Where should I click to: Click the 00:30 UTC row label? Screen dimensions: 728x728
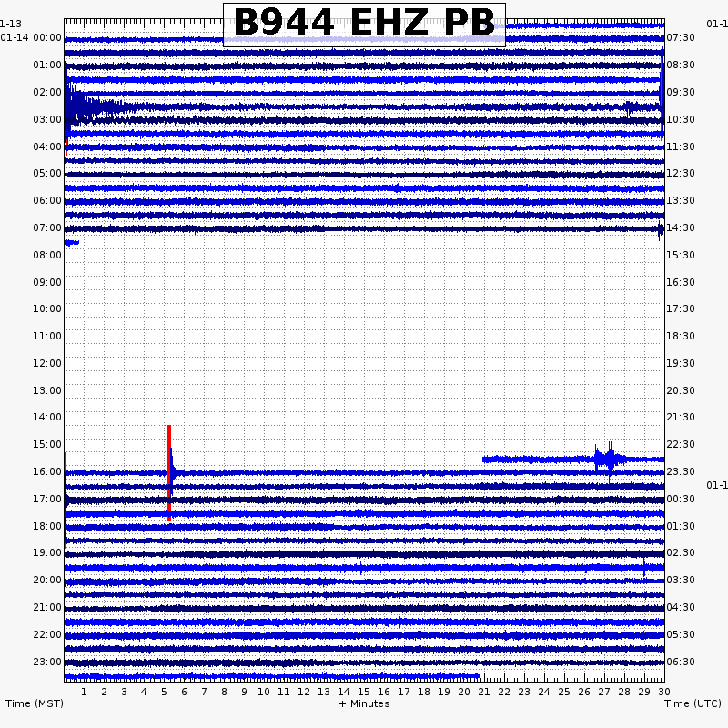[681, 499]
